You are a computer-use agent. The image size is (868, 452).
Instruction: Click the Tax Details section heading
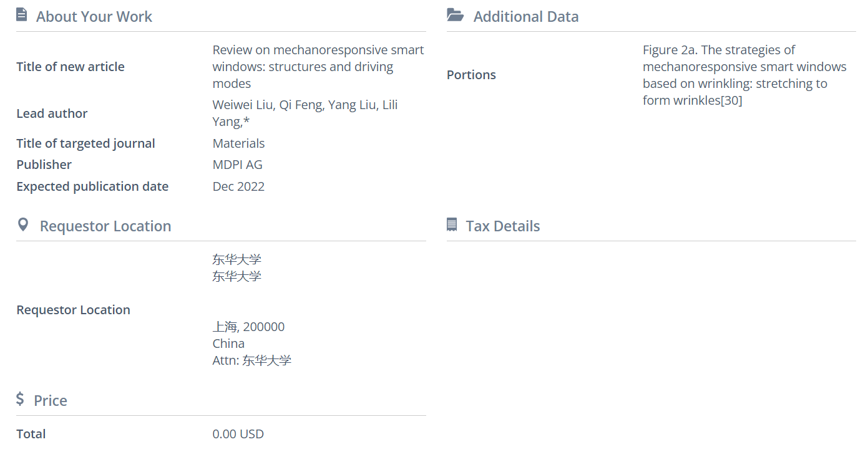point(502,226)
